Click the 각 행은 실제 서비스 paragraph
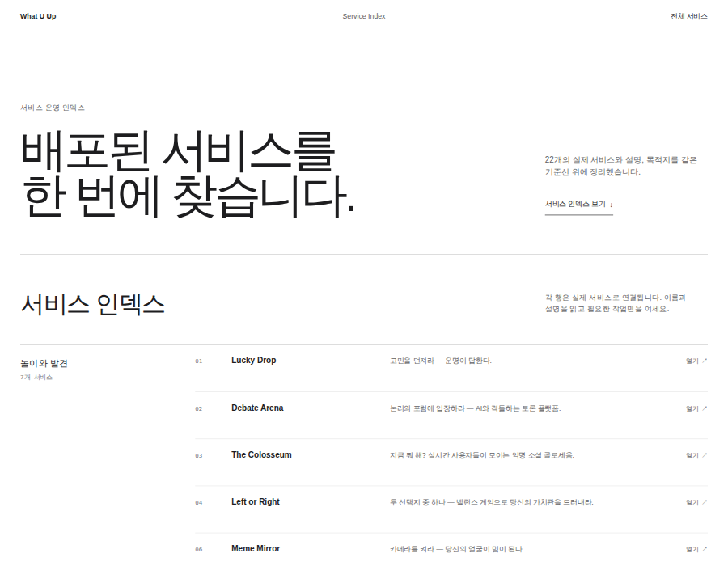728x566 pixels. coord(616,303)
